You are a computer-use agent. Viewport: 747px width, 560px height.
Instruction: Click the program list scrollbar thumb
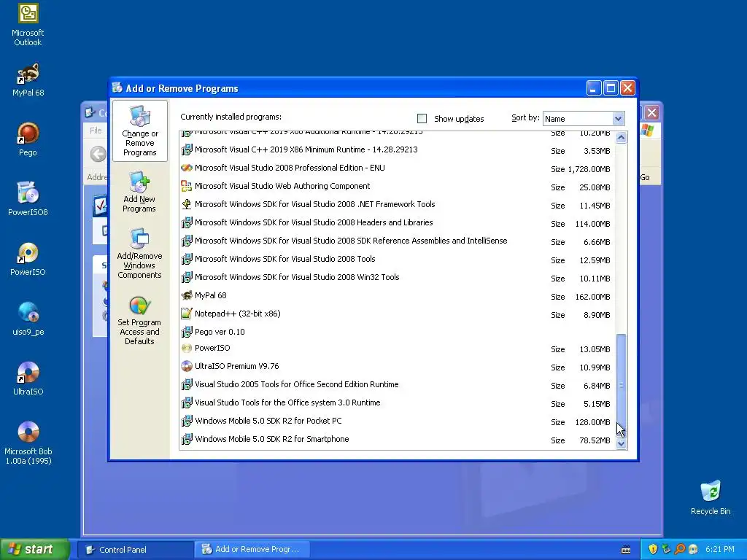point(621,385)
